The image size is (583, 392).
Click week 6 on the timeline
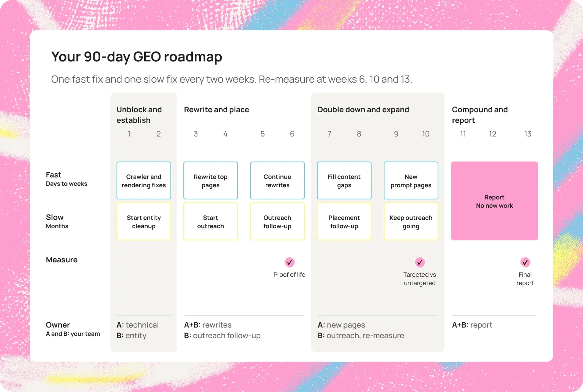tap(292, 134)
